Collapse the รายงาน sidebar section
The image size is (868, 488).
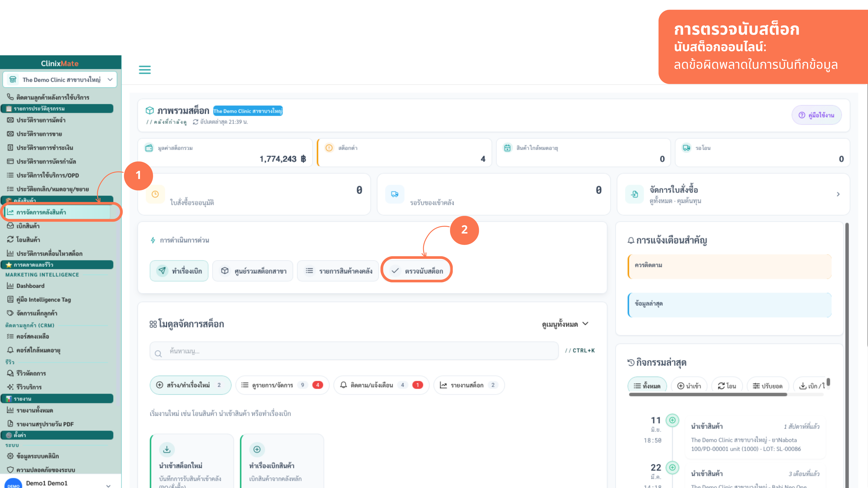57,399
